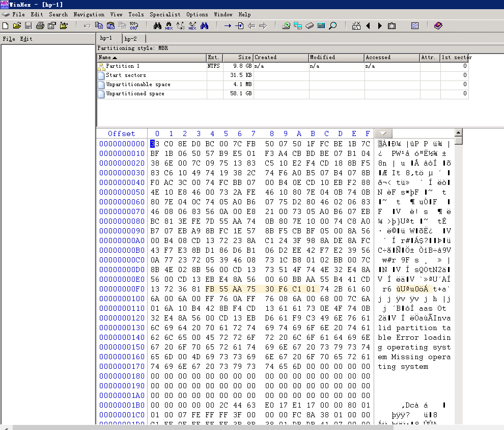The width and height of the screenshot is (504, 430).
Task: Open the left panel File menu
Action: coord(9,39)
